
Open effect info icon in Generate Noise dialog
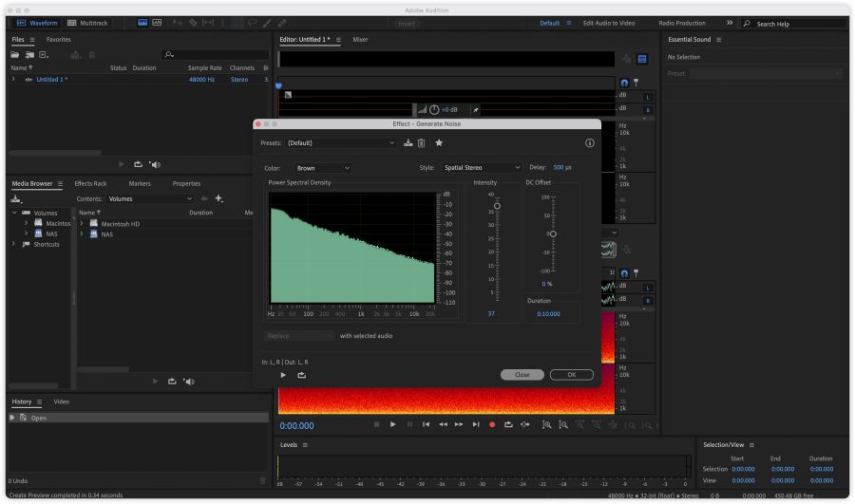[589, 143]
